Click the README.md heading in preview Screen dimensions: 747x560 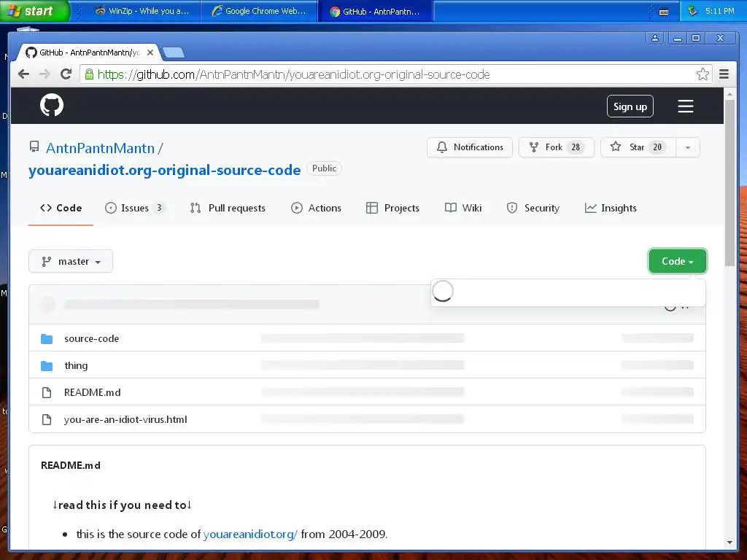click(x=71, y=465)
